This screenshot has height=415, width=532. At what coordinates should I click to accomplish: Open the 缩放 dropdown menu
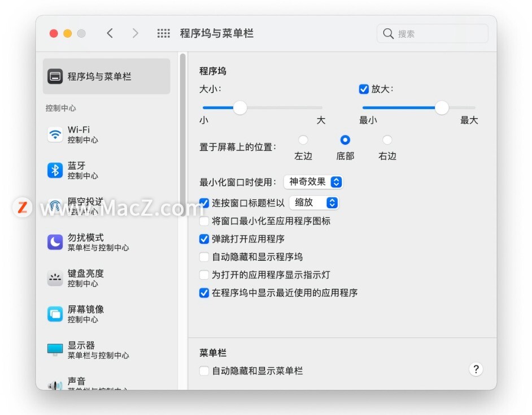(314, 202)
